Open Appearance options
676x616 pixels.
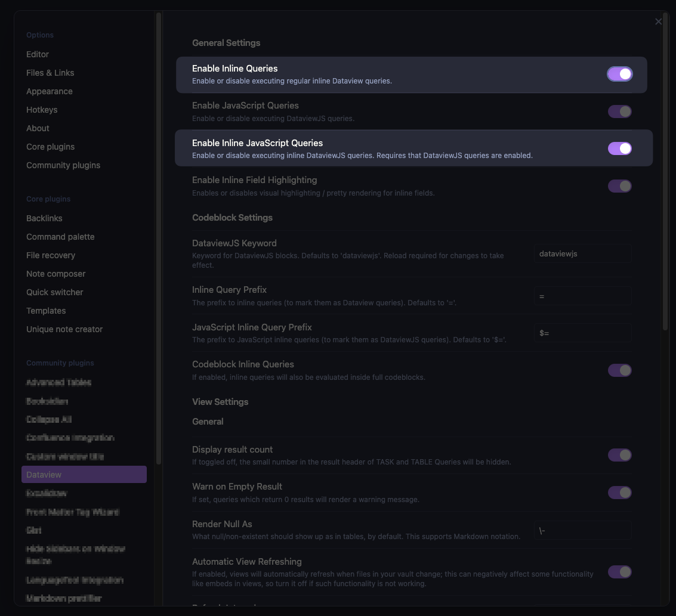[x=50, y=91]
